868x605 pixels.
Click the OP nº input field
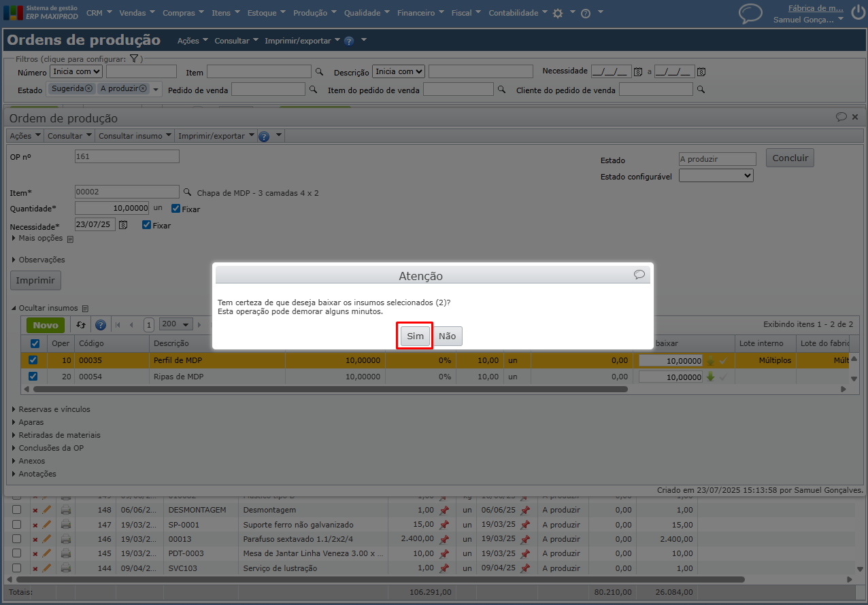[x=127, y=156]
